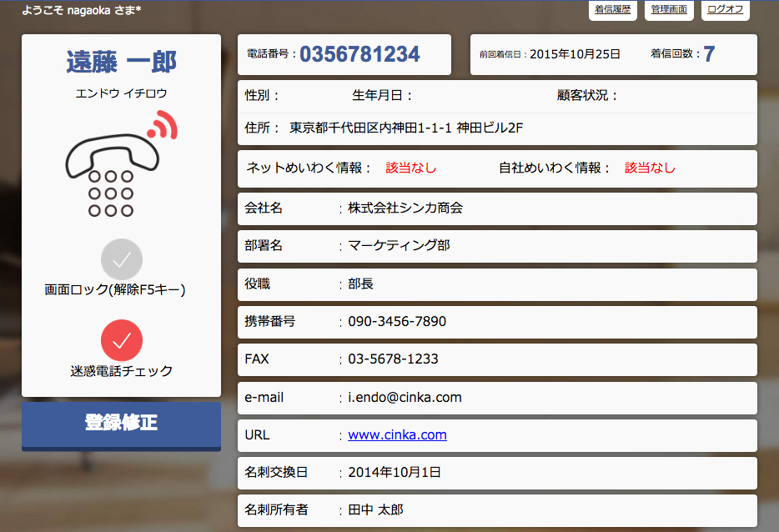Click the company name 株式会社シンカ商会

405,208
